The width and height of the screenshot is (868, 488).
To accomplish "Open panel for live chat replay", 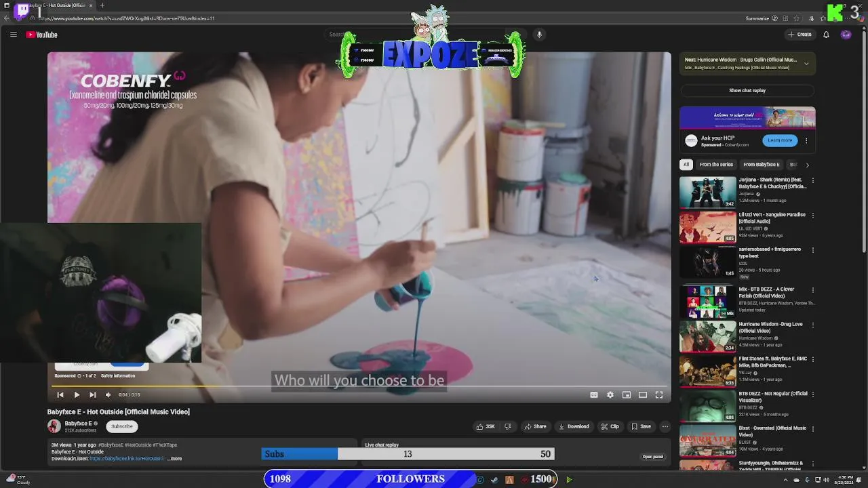I will point(652,457).
